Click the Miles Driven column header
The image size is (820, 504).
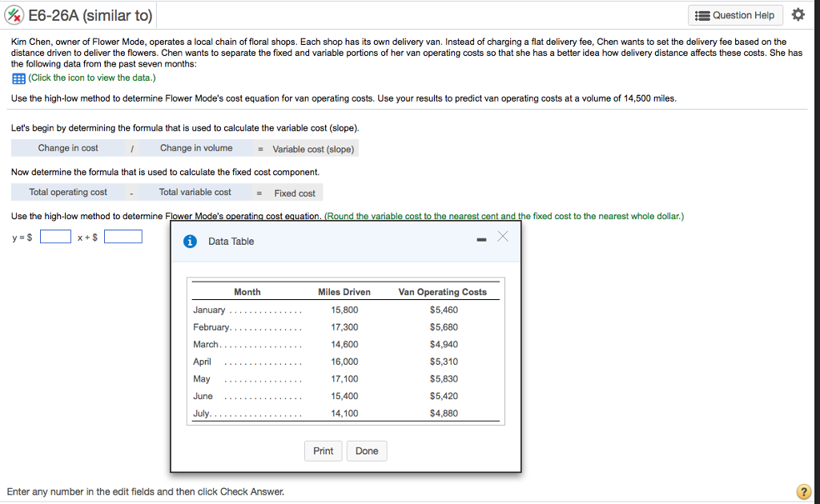(344, 292)
